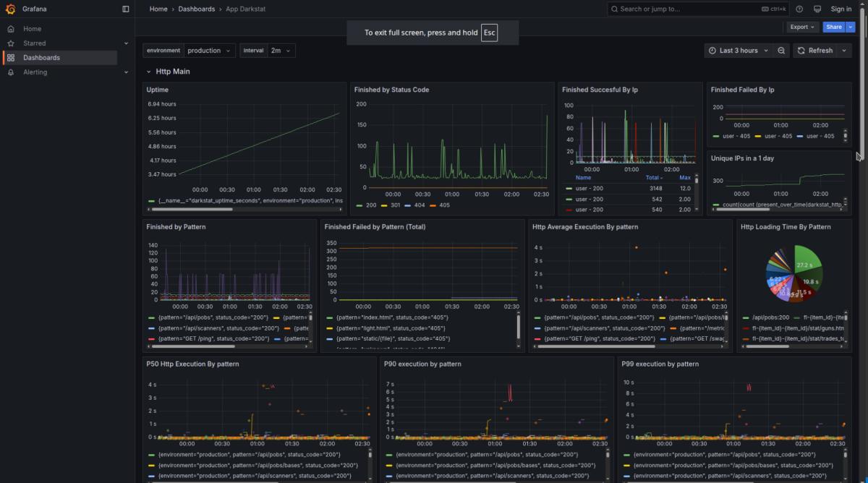Open P90 execution by pattern title
Viewport: 868px width, 483px height.
422,364
